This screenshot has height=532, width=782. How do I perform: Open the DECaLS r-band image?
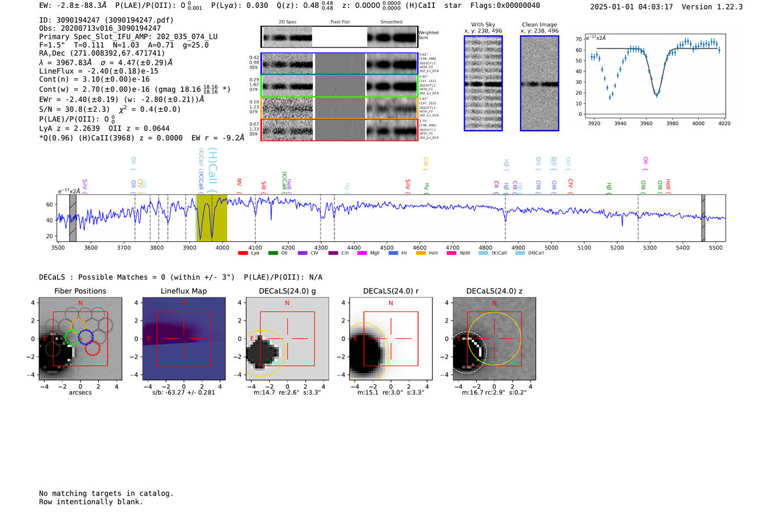tap(390, 339)
